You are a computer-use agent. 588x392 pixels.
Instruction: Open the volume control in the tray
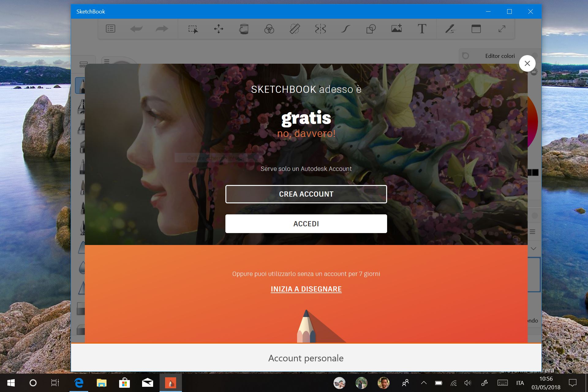point(468,383)
